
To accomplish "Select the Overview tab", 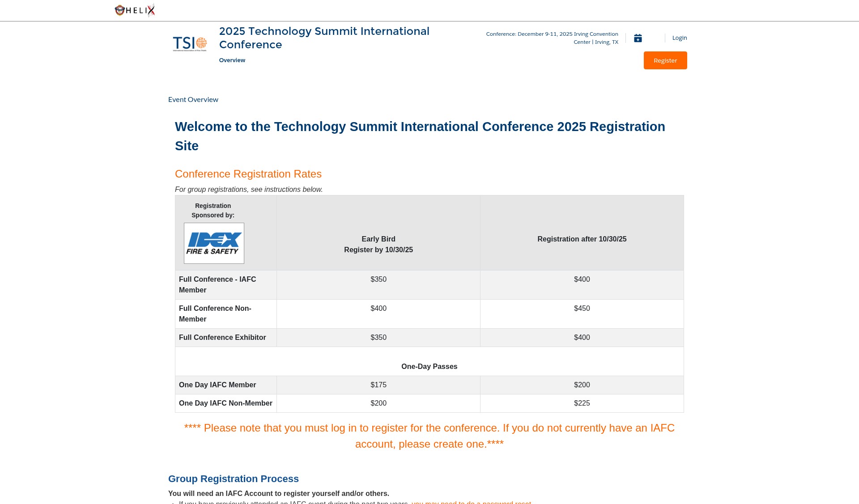I will [x=232, y=60].
